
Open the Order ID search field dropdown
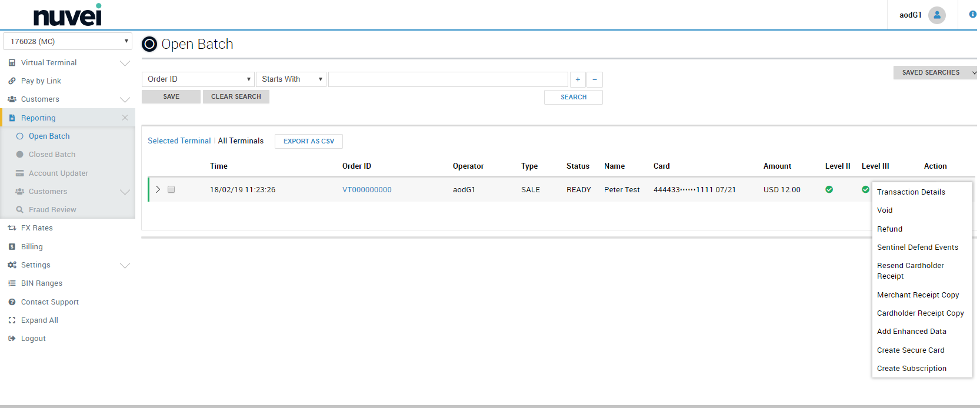pyautogui.click(x=198, y=79)
